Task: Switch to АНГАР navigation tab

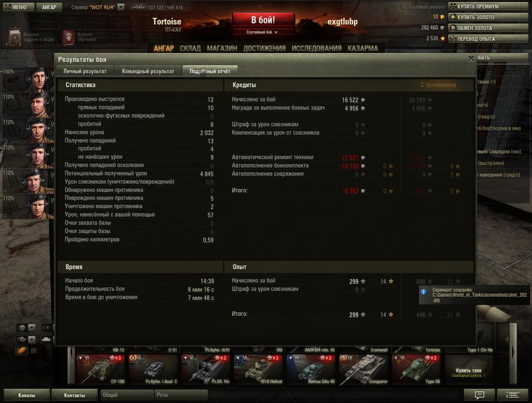Action: [164, 48]
